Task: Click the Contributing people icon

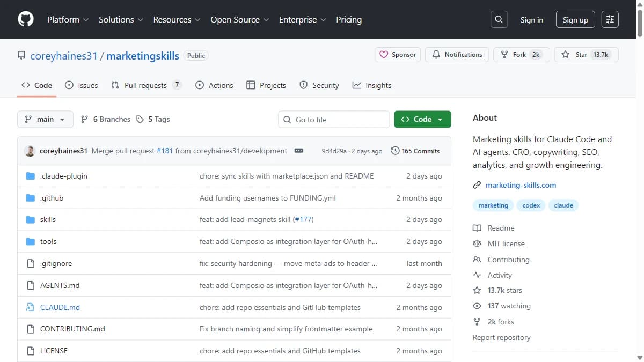Action: tap(477, 260)
